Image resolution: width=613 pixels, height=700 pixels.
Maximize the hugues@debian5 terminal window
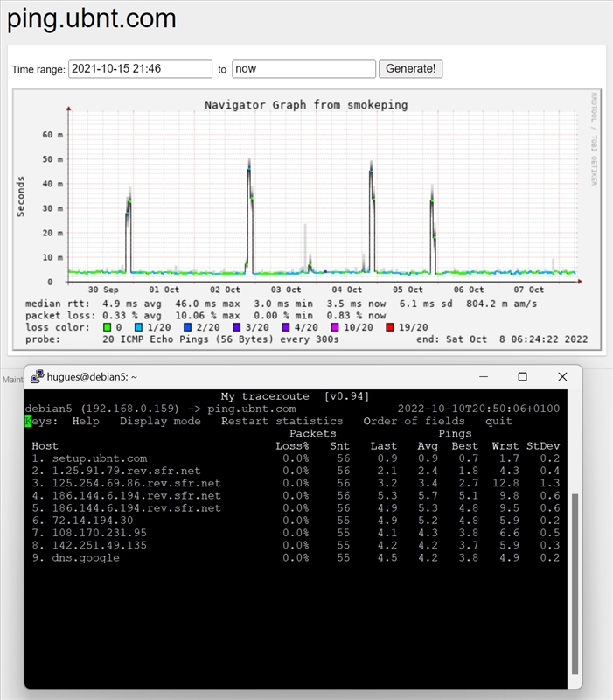pyautogui.click(x=522, y=377)
